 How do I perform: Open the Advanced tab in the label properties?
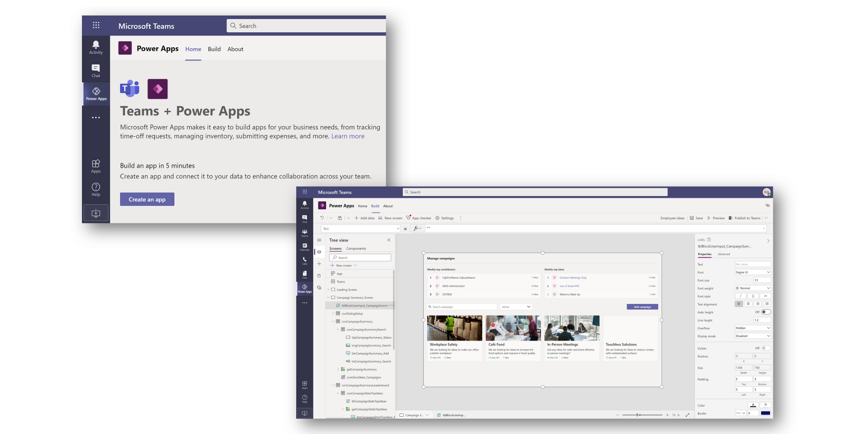click(723, 253)
